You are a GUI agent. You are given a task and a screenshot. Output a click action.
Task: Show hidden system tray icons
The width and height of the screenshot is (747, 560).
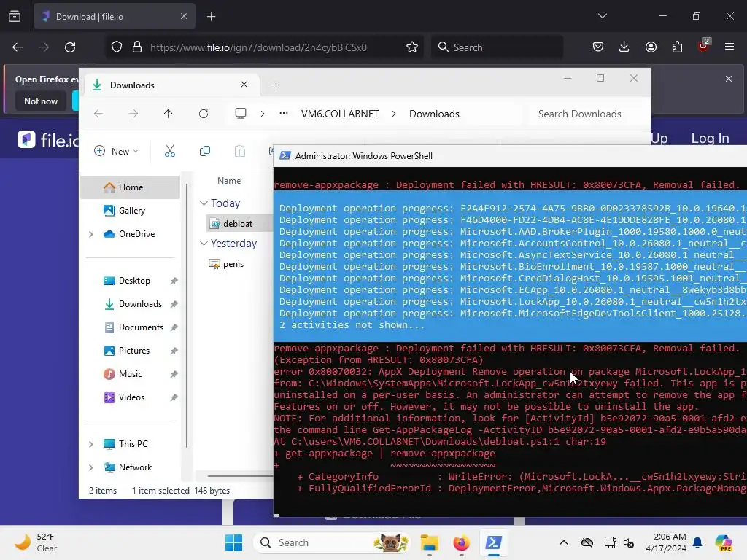click(x=564, y=542)
